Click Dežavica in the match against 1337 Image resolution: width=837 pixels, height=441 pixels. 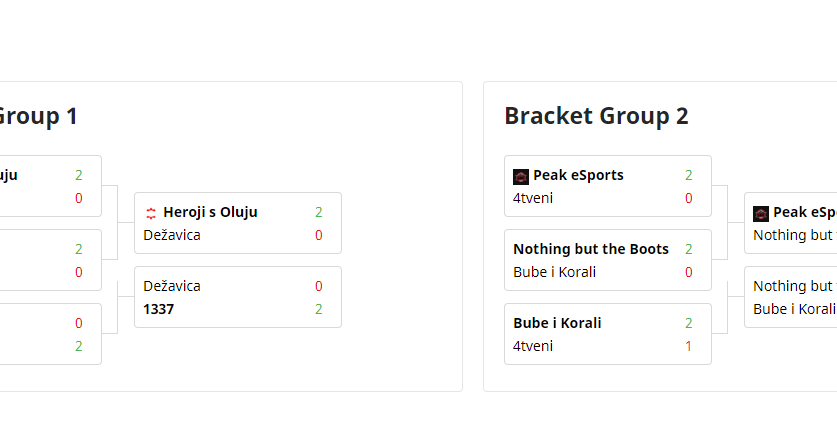[x=172, y=286]
